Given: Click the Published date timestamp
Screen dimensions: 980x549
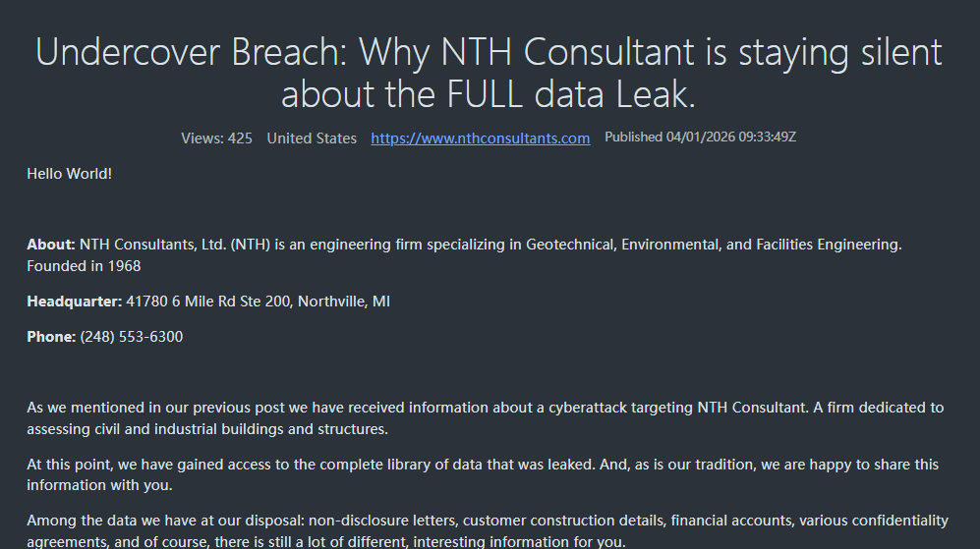Looking at the screenshot, I should (x=700, y=137).
